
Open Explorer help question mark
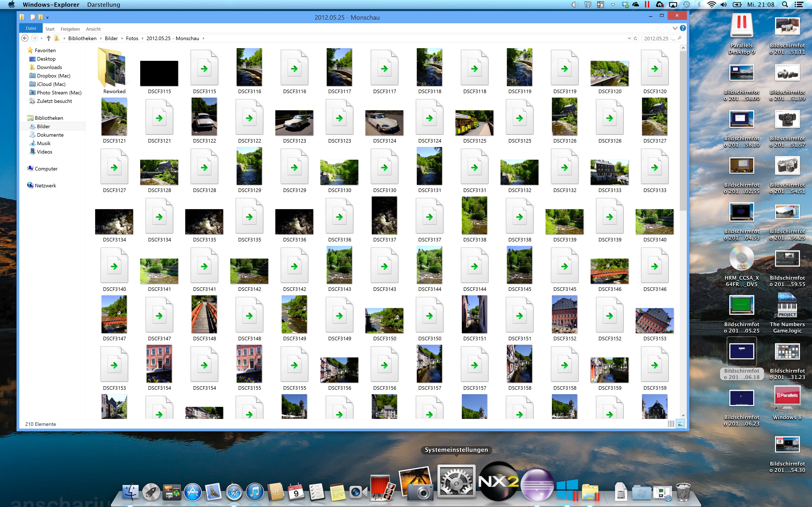(x=683, y=28)
